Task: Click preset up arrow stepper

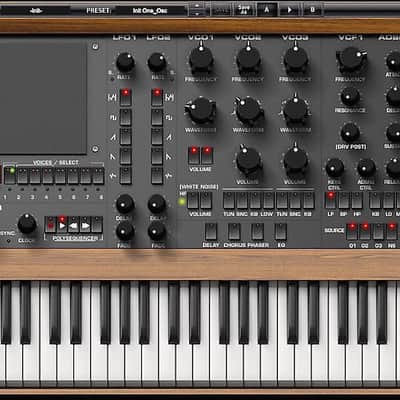Action: (x=197, y=6)
